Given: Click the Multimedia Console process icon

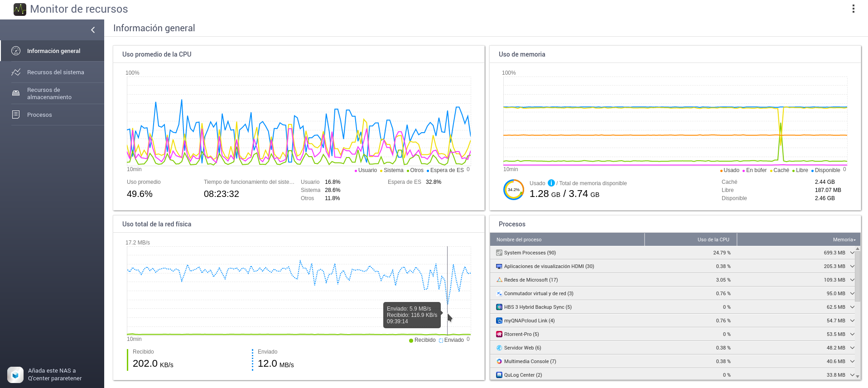Looking at the screenshot, I should tap(499, 361).
